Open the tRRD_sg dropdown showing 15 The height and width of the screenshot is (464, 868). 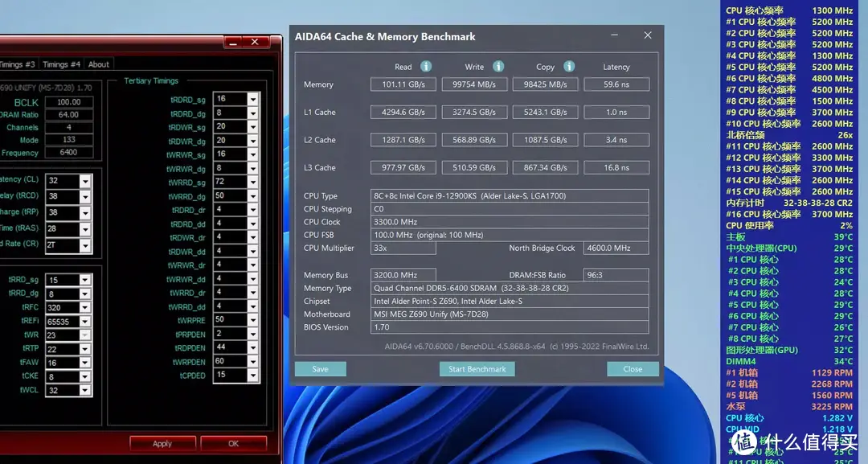coord(84,280)
